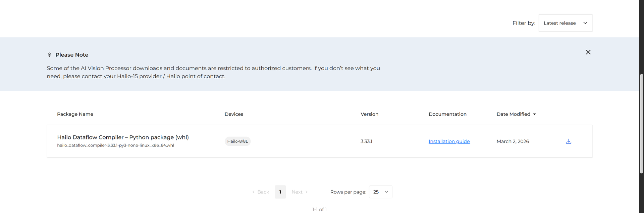Click the Devices column header
The image size is (644, 213).
pyautogui.click(x=234, y=114)
